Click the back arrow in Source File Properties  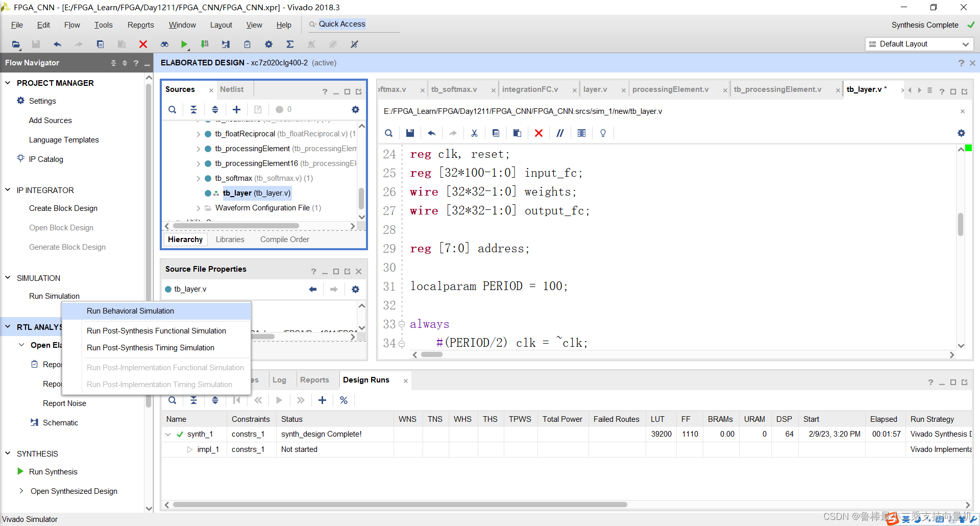point(312,289)
